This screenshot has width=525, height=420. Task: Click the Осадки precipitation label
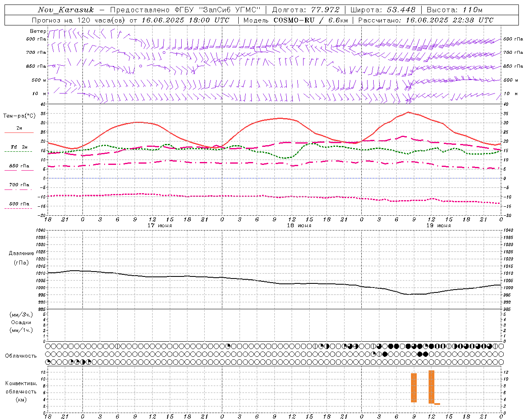click(21, 322)
